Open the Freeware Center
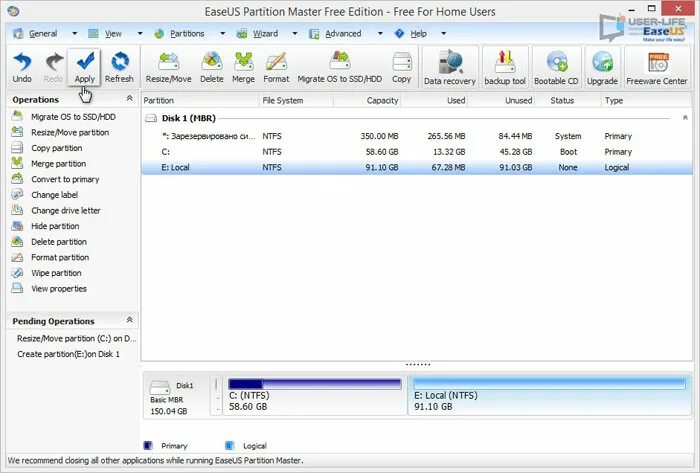700x473 pixels. [657, 66]
